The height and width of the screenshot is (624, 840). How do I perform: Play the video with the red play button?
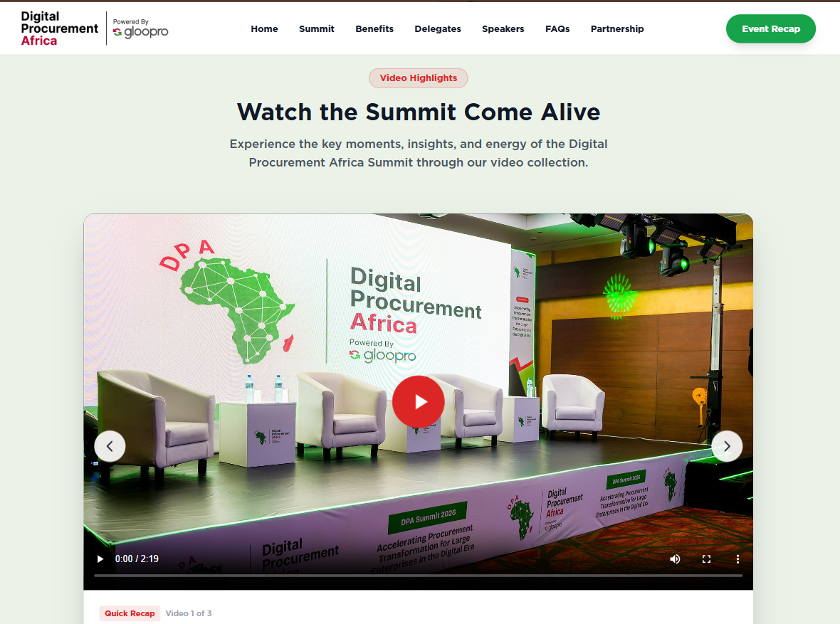click(419, 402)
